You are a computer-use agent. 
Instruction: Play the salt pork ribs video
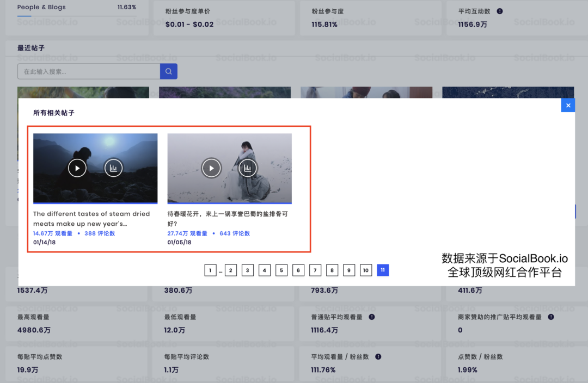point(211,168)
